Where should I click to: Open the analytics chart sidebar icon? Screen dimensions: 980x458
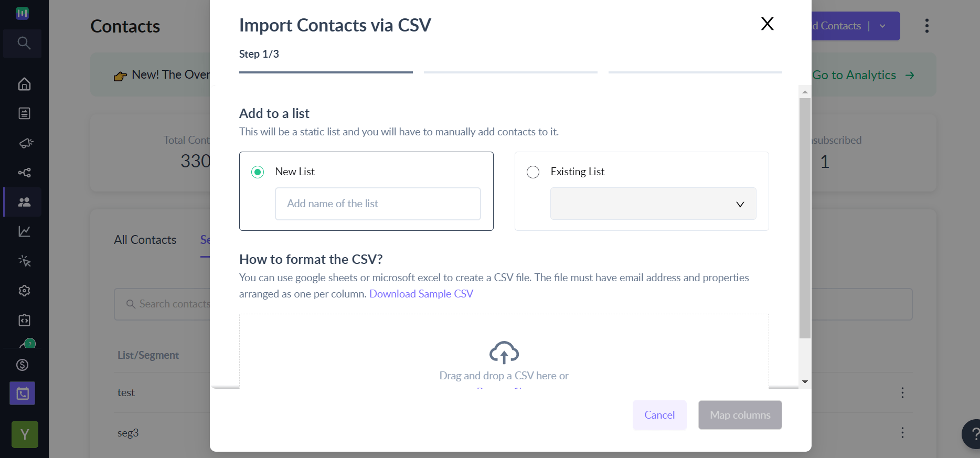(24, 231)
